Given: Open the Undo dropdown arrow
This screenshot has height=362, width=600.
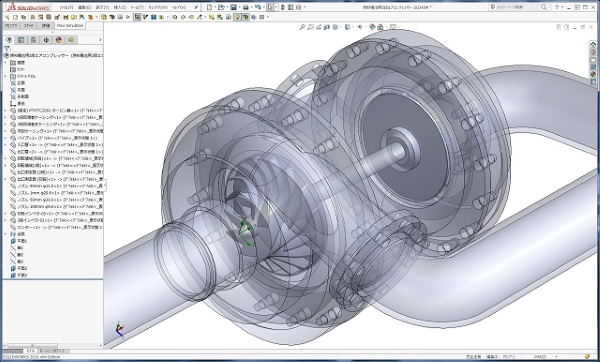Looking at the screenshot, I should tap(263, 7).
